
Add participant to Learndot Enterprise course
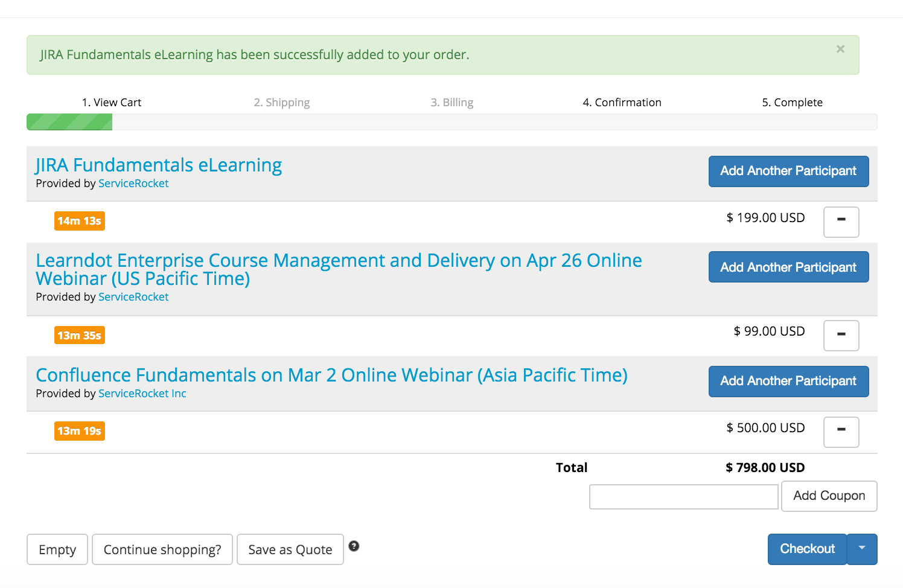click(x=788, y=267)
